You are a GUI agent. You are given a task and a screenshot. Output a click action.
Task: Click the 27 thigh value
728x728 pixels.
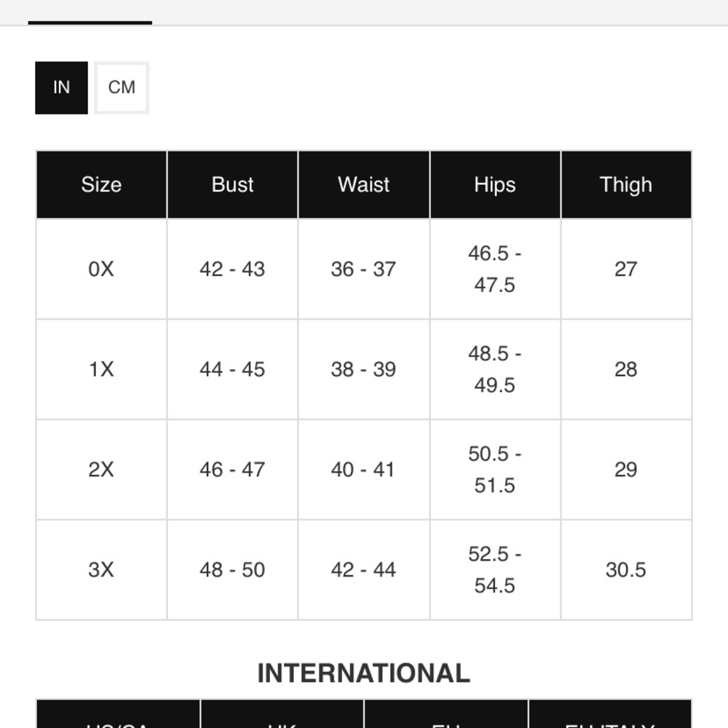(626, 269)
